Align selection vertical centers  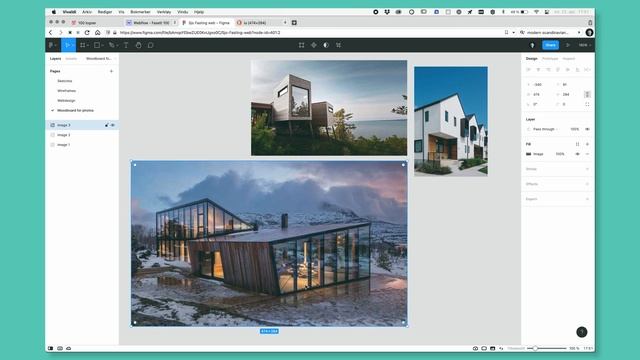[x=568, y=70]
